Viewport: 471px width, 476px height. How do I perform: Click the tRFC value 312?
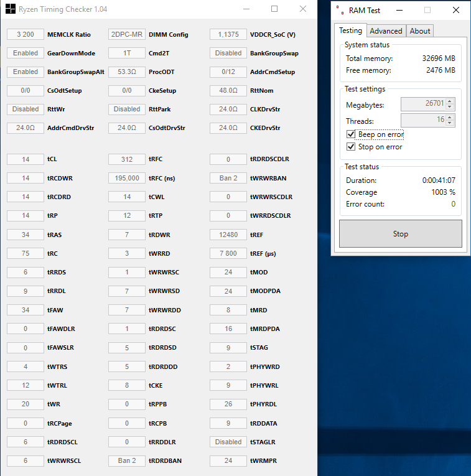pyautogui.click(x=127, y=159)
